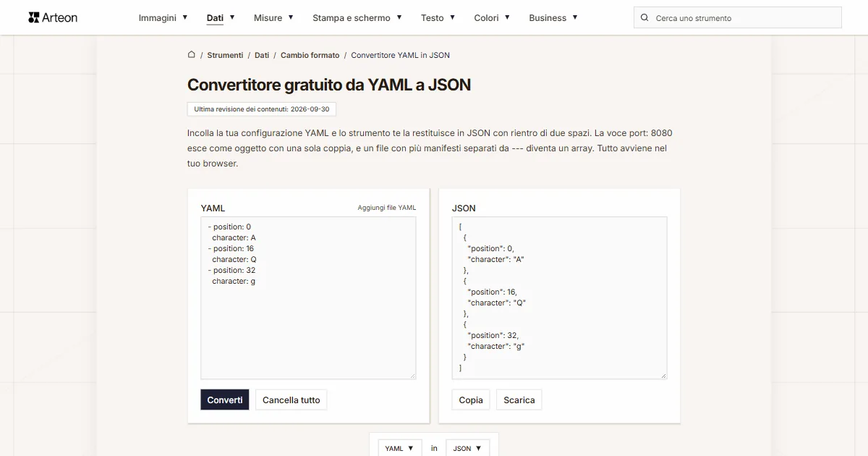
Task: Click the Converti button
Action: click(x=225, y=400)
